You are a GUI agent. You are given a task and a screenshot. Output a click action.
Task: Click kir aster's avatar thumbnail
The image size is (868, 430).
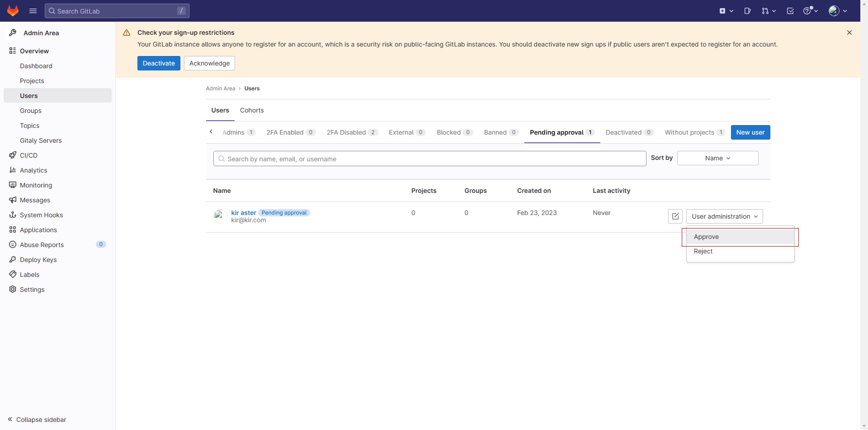point(220,216)
